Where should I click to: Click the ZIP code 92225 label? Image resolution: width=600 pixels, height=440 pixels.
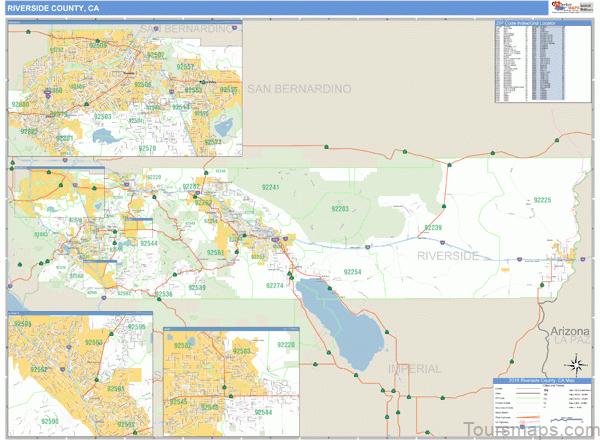click(543, 201)
